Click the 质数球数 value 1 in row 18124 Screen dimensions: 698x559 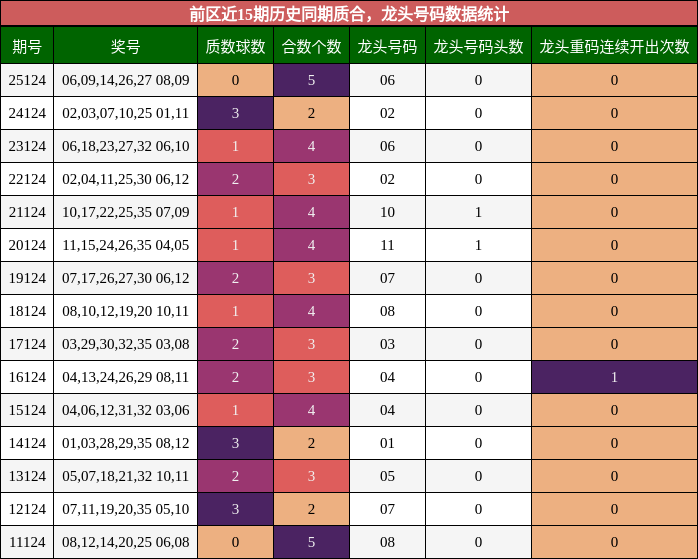[x=235, y=311]
